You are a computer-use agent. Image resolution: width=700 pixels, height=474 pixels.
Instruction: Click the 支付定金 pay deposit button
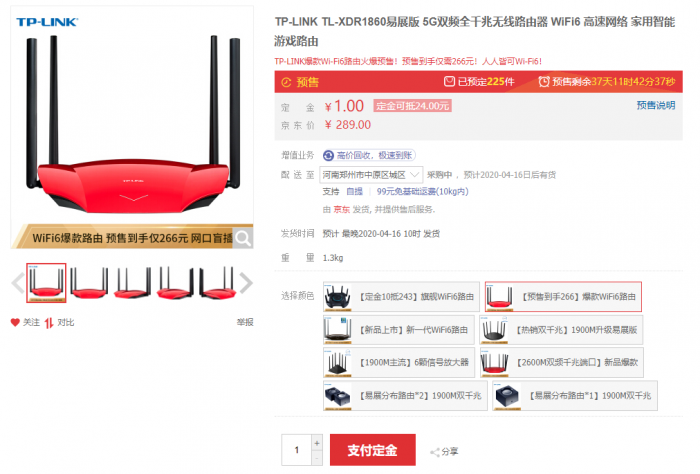[x=373, y=450]
